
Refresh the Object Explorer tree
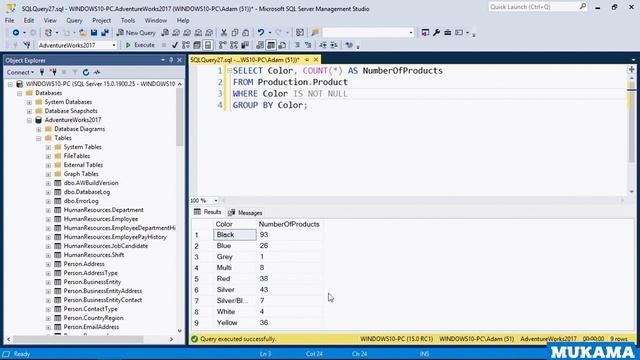[x=86, y=72]
